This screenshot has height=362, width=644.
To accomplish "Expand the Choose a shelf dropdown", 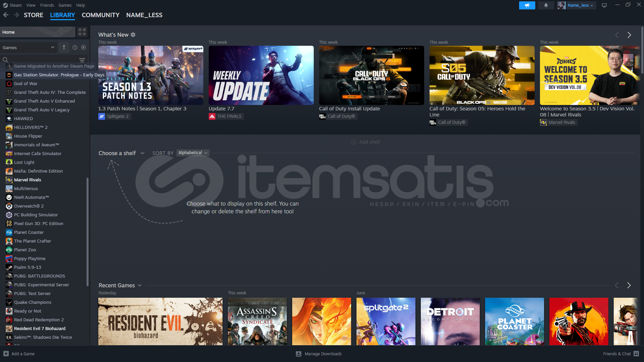I will 142,153.
